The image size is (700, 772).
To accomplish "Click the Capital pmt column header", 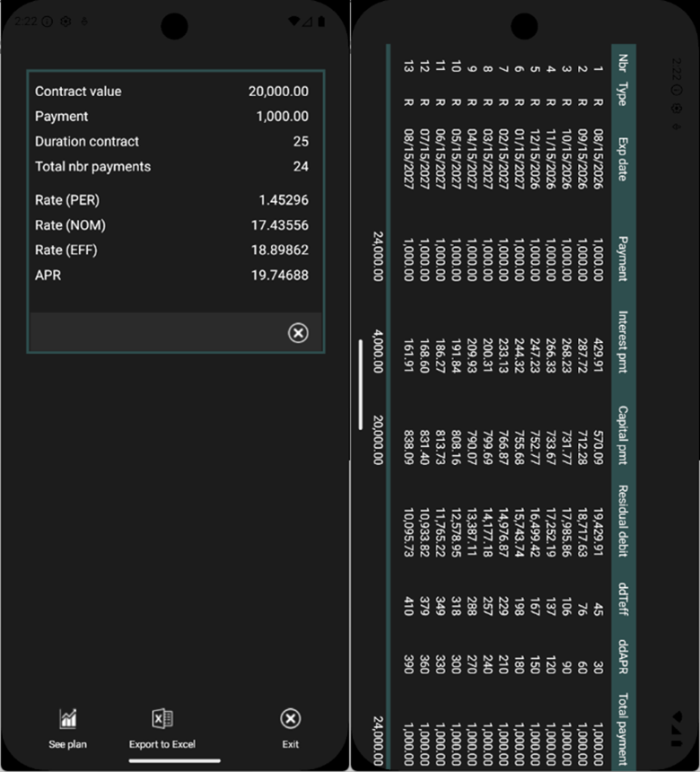I will pyautogui.click(x=623, y=435).
